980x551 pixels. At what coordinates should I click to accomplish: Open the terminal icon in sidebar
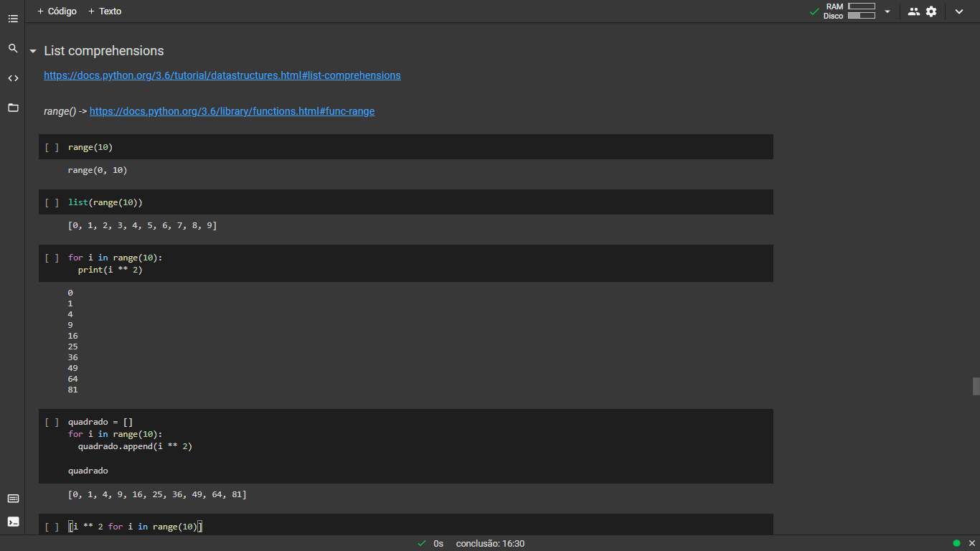[x=13, y=522]
